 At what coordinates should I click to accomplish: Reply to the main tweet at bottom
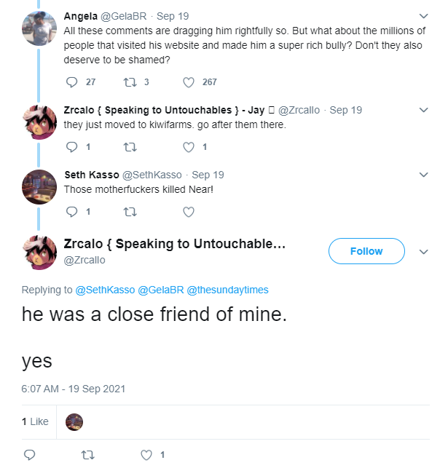click(29, 455)
